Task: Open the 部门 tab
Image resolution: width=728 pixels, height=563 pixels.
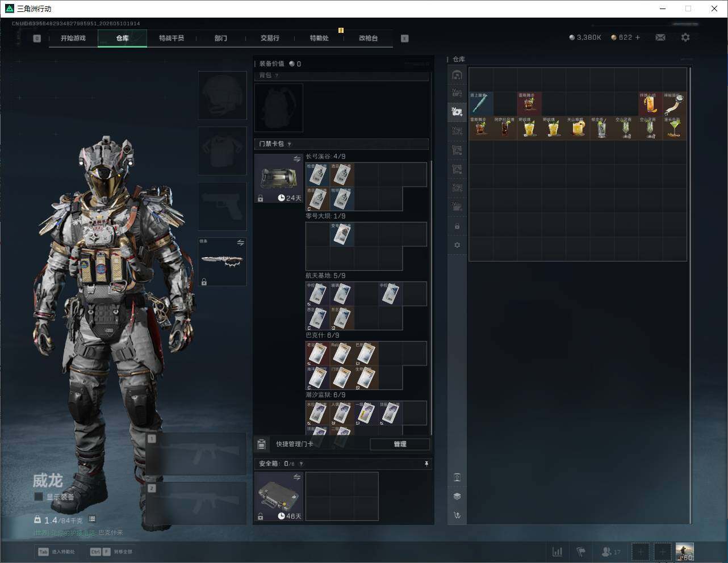Action: (221, 38)
